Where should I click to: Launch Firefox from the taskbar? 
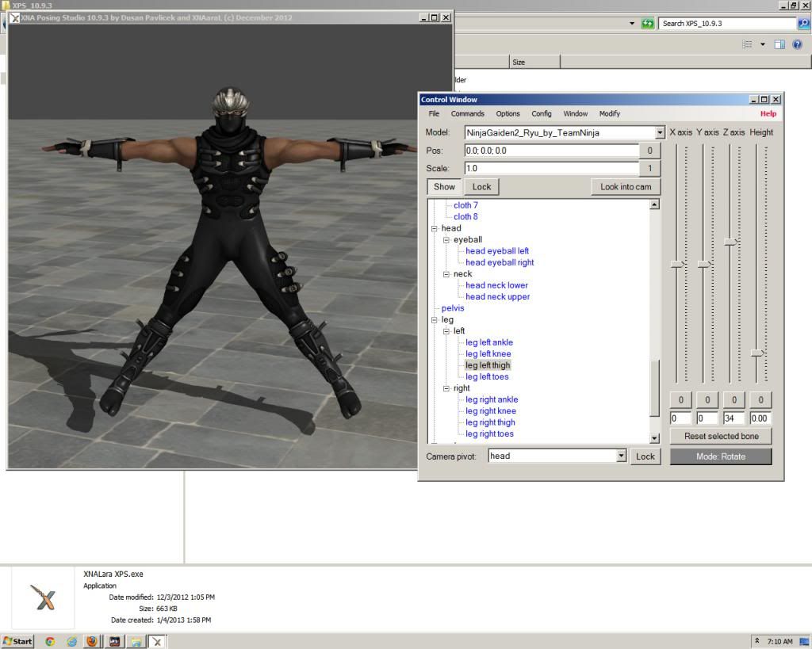pos(92,641)
